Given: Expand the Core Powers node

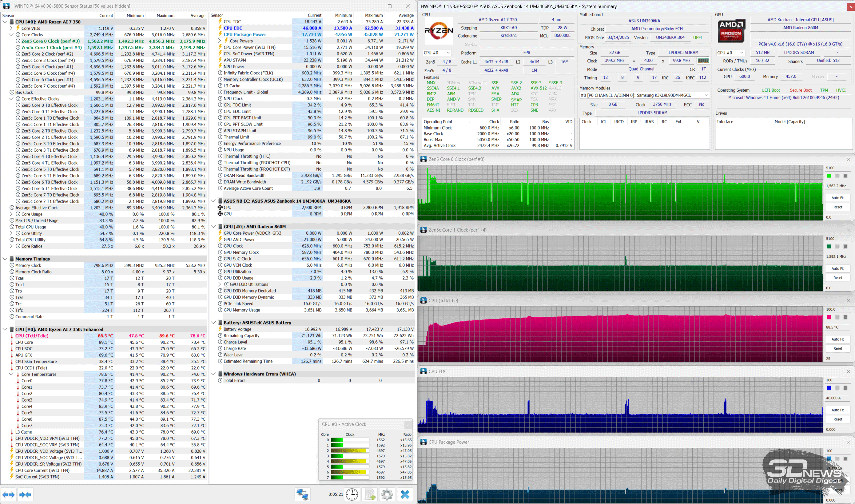Looking at the screenshot, I should pos(220,41).
